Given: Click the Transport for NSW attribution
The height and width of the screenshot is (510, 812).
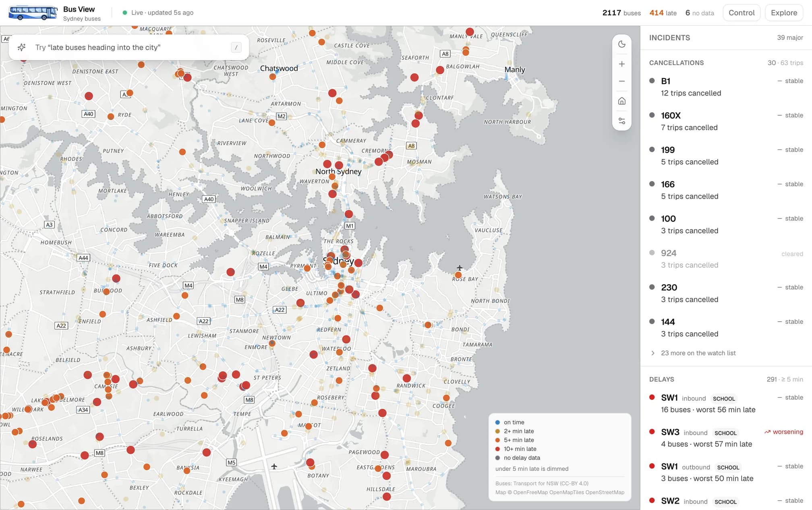Looking at the screenshot, I should tap(542, 483).
